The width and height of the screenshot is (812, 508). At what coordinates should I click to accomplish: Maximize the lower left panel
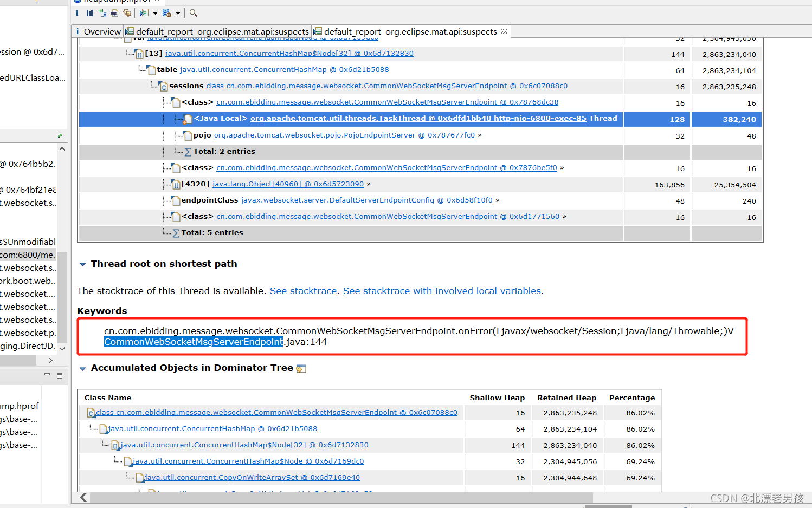pos(60,375)
